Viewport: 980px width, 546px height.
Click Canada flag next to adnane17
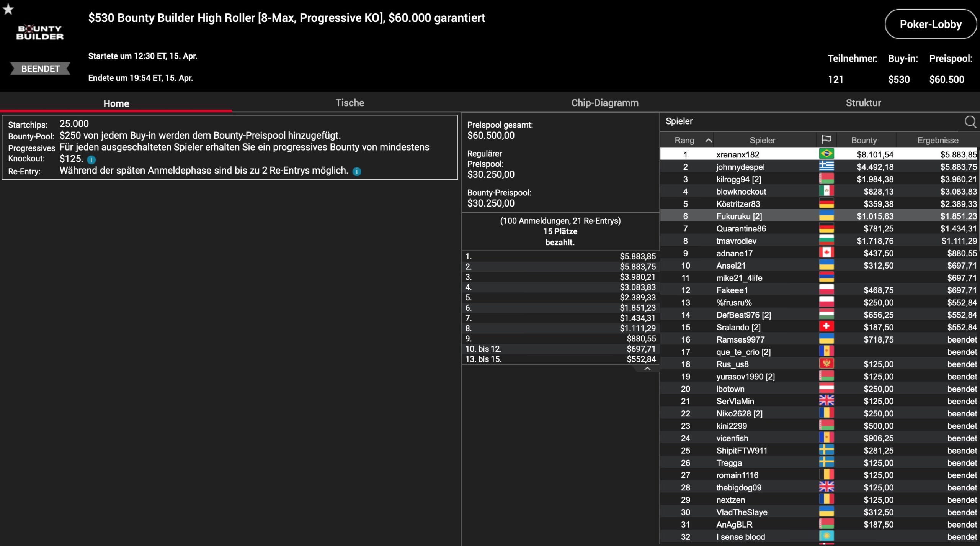click(826, 253)
